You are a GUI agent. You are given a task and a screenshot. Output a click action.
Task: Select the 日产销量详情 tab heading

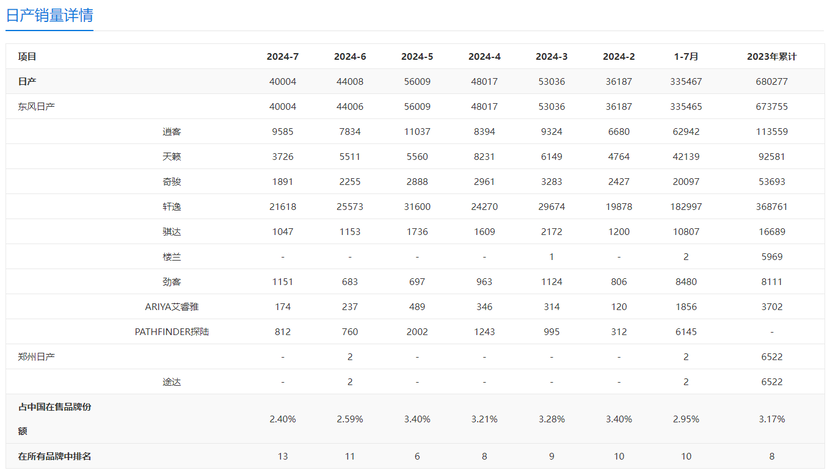[x=49, y=15]
